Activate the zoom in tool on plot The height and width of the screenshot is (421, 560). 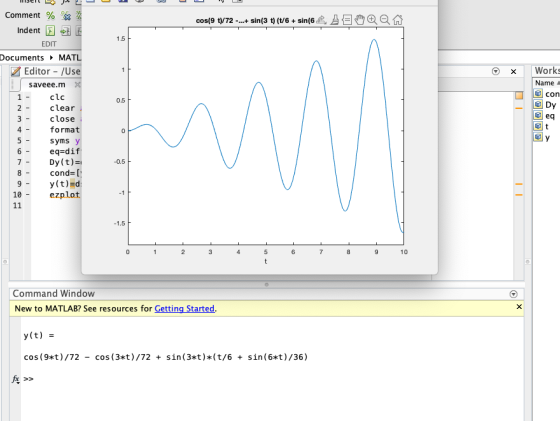372,20
